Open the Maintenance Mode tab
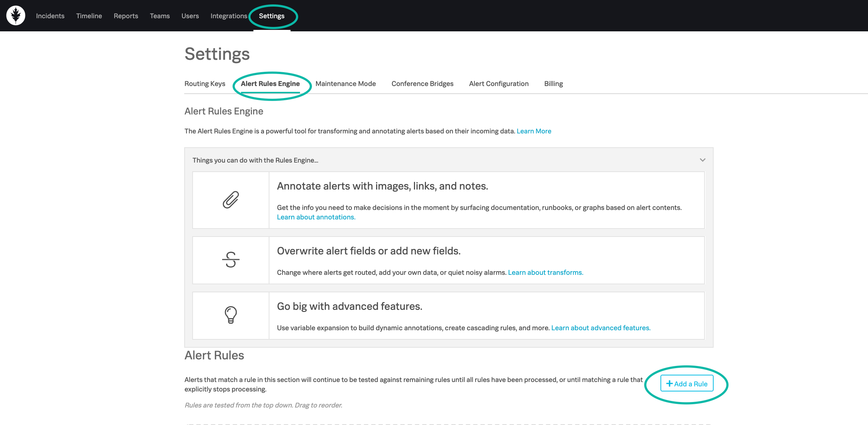The image size is (868, 425). point(345,83)
